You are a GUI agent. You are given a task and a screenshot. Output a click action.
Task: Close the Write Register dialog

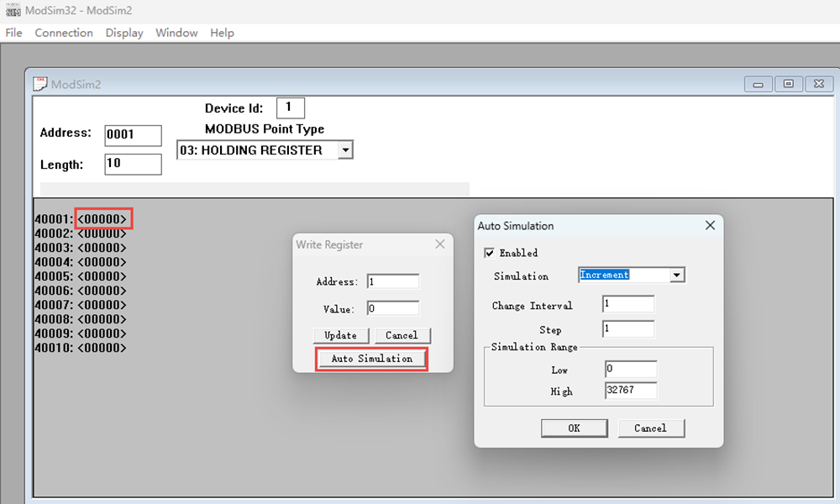pos(440,244)
